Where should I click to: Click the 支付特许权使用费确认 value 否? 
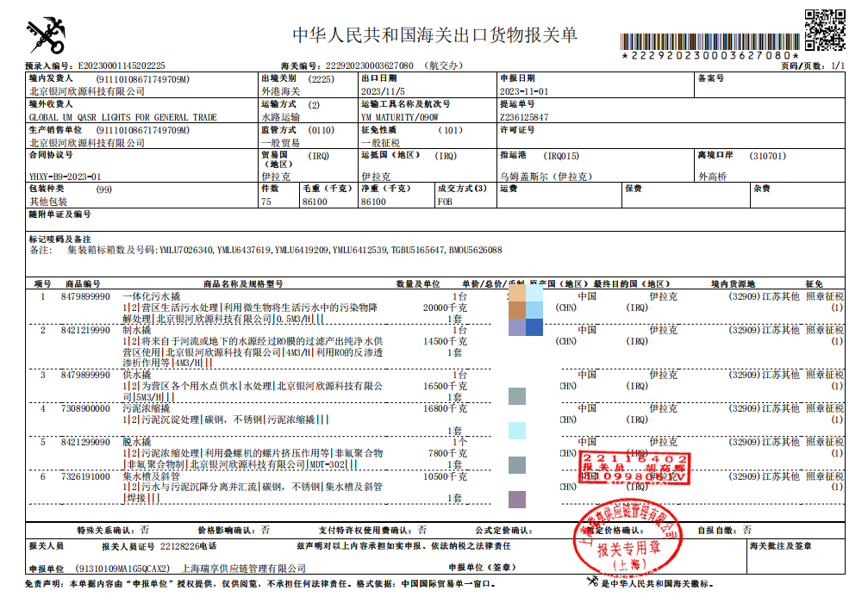(422, 530)
